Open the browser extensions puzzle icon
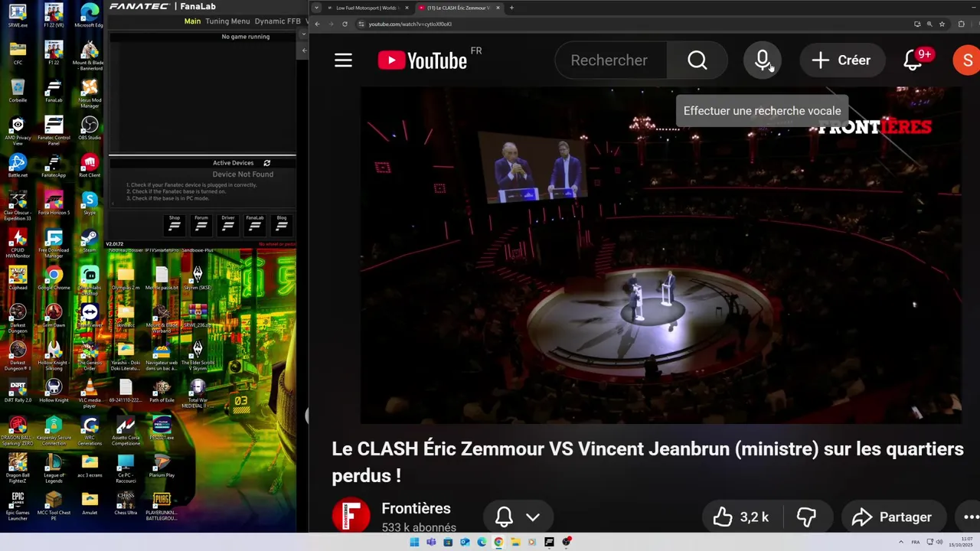980x551 pixels. point(962,24)
